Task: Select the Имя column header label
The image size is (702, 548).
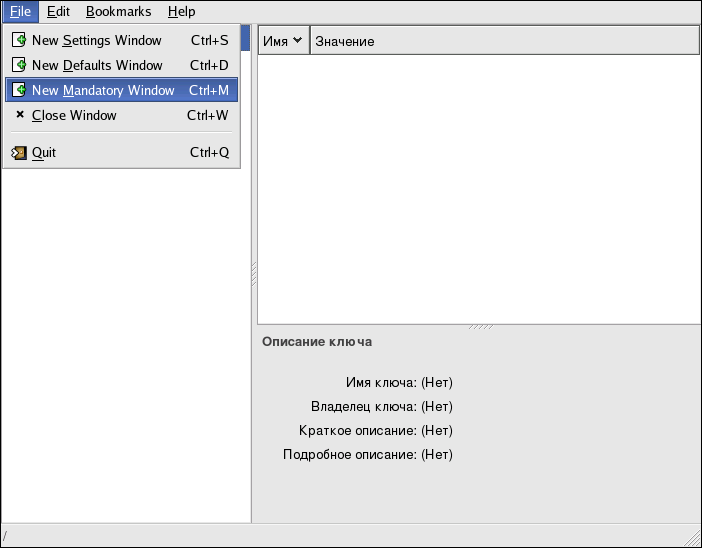Action: tap(275, 41)
